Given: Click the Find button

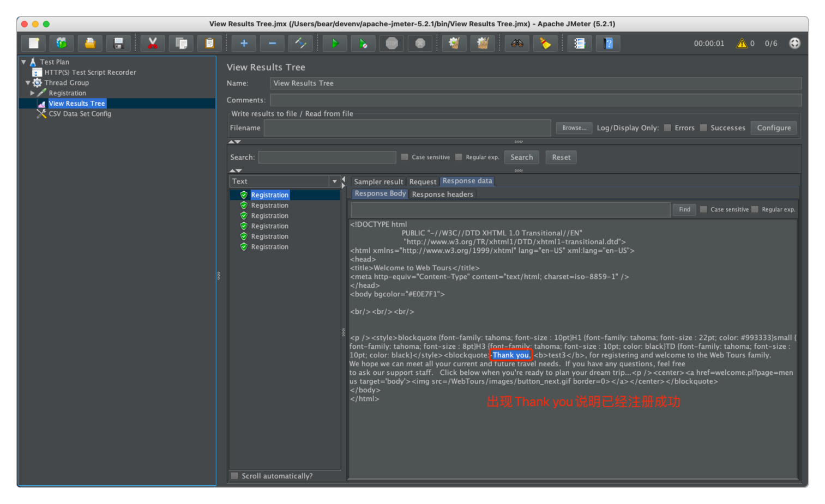Looking at the screenshot, I should tap(684, 209).
